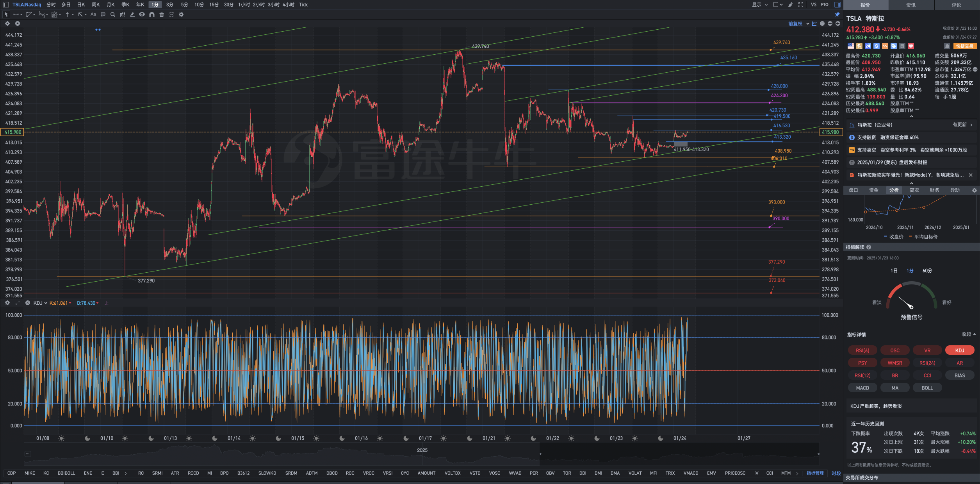This screenshot has width=980, height=484.
Task: Open the KDJ indicator selector dropdown
Action: tap(40, 303)
